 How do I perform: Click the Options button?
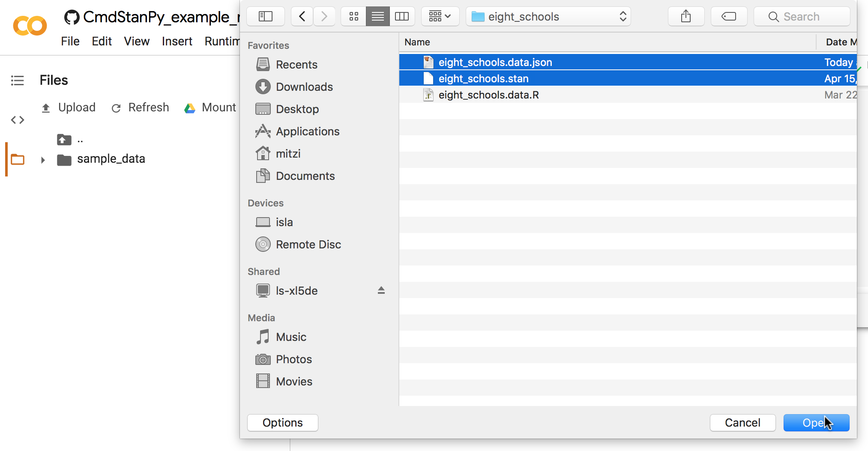(x=282, y=423)
